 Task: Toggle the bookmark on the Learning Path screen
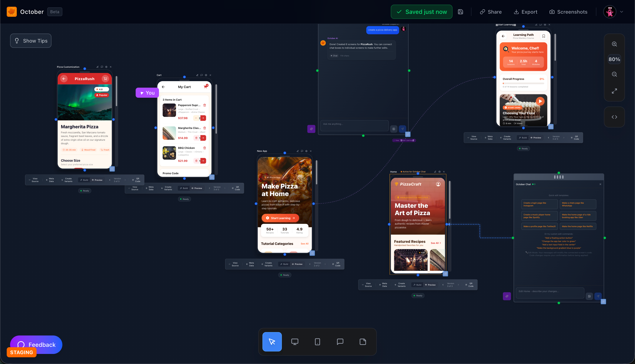543,36
